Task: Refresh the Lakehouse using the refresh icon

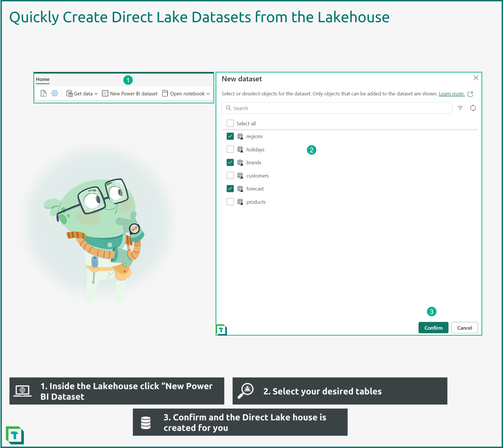Action: [44, 94]
